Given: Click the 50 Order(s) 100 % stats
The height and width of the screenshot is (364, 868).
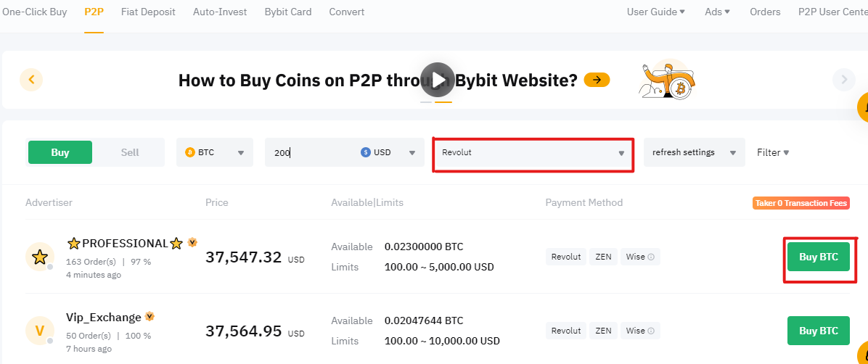Looking at the screenshot, I should pos(109,336).
